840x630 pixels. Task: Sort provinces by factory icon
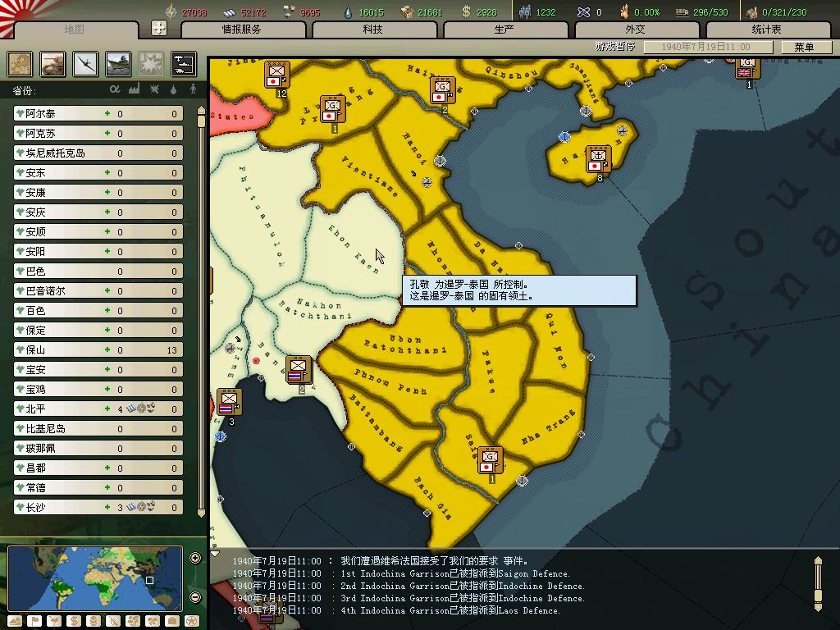click(x=134, y=89)
